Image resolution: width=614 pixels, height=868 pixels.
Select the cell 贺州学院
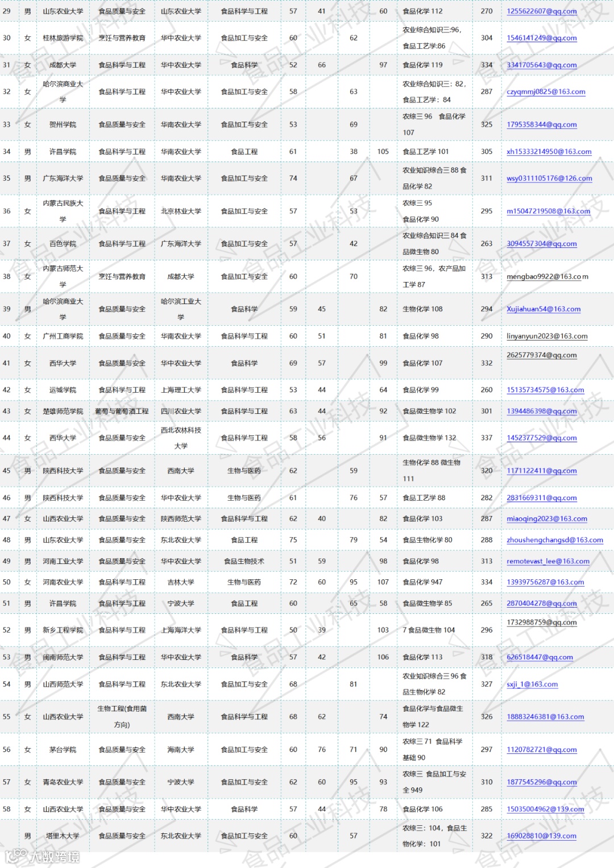63,124
